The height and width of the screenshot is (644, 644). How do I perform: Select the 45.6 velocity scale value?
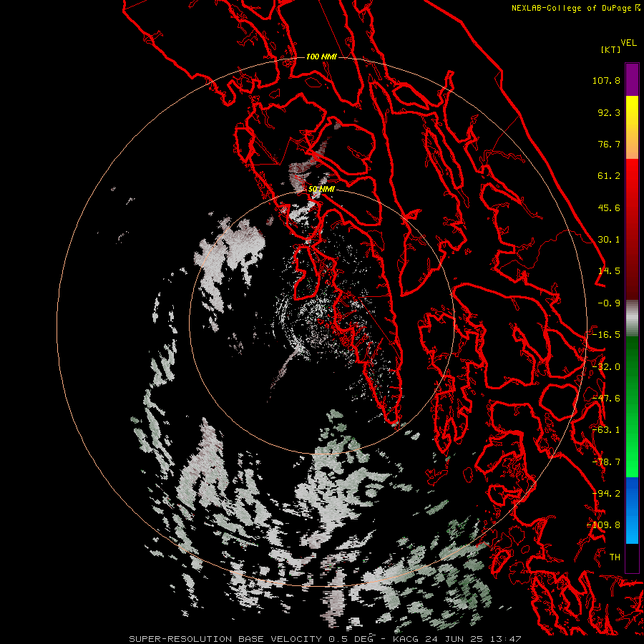pyautogui.click(x=609, y=208)
